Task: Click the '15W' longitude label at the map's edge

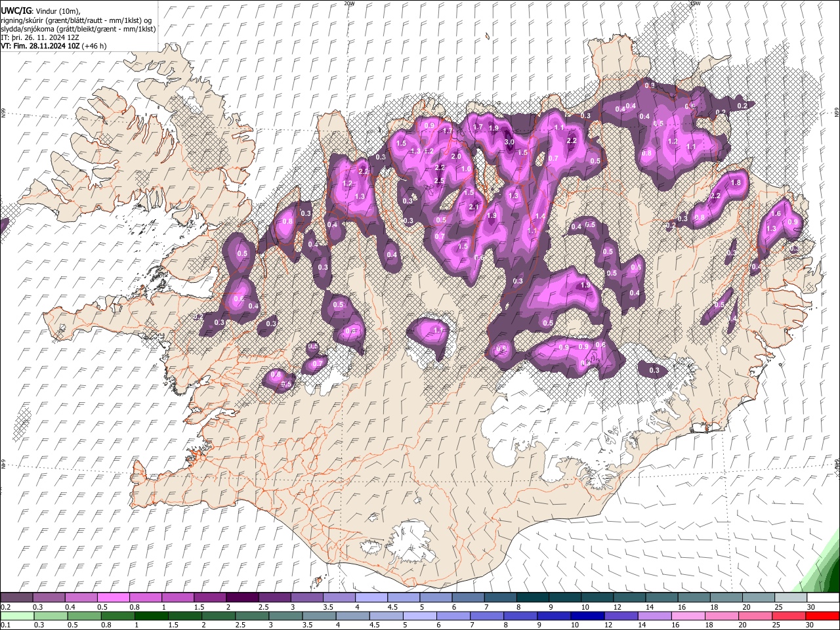Action: tap(695, 3)
